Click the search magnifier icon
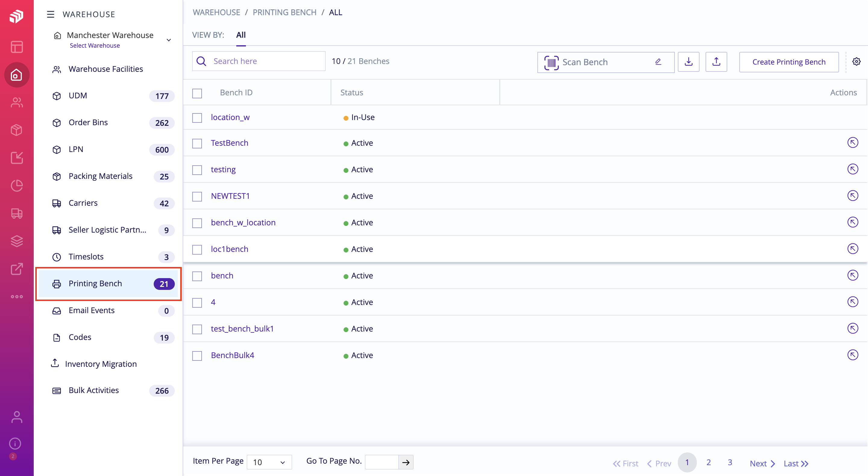The width and height of the screenshot is (868, 476). (202, 61)
